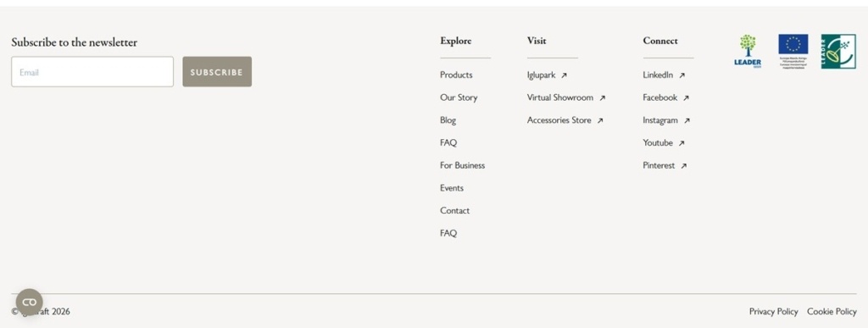Click the arrow icon next to LinkedIn

coord(682,75)
